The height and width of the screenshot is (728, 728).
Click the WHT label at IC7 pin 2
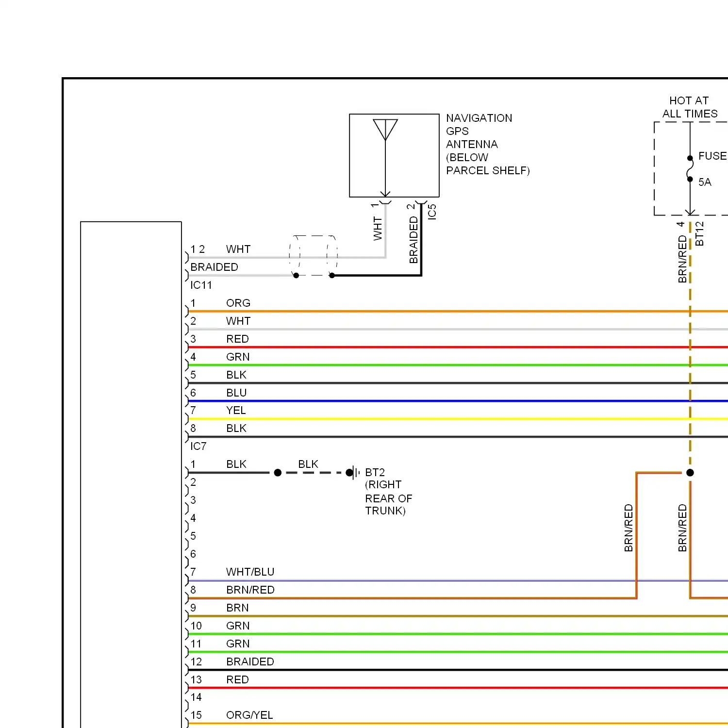(x=238, y=321)
